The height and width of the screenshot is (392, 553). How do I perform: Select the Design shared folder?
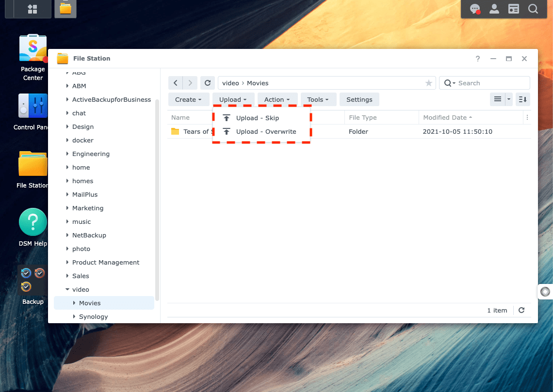coord(83,127)
